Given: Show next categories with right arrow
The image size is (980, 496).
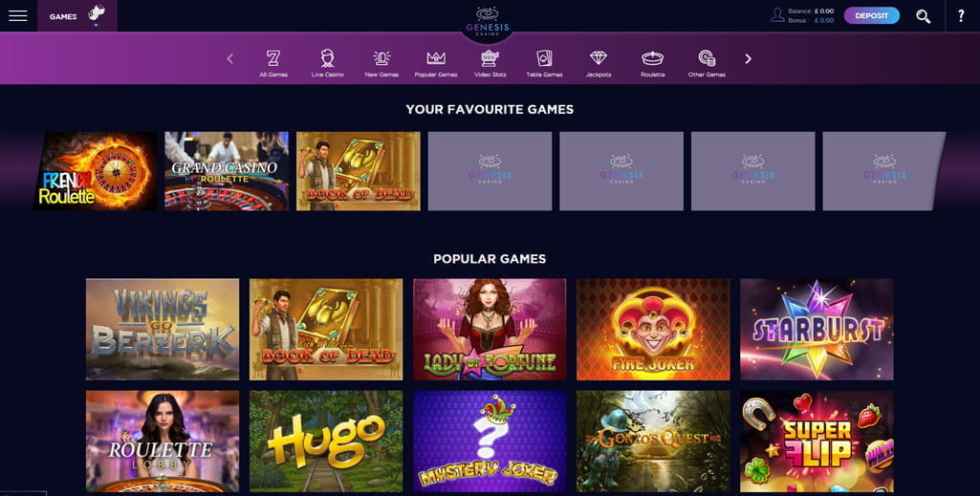Looking at the screenshot, I should click(x=748, y=58).
